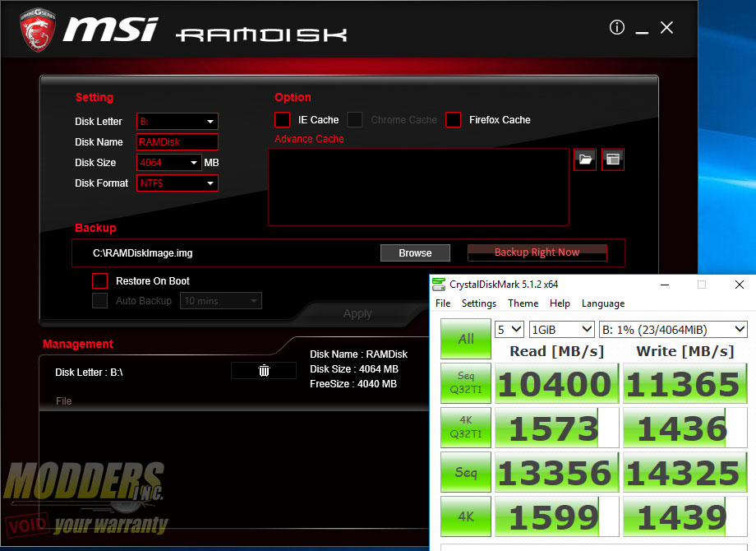Run the plain 4K benchmark

pos(466,516)
